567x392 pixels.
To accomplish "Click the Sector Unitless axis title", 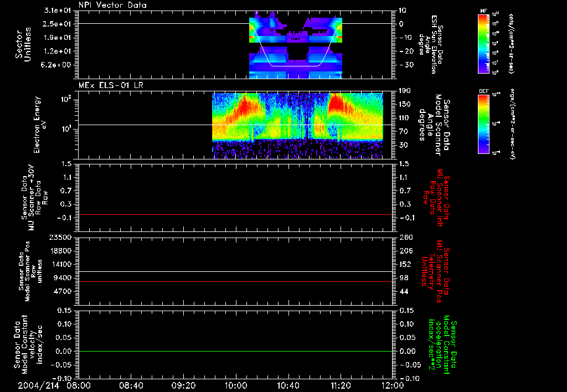I will [23, 44].
